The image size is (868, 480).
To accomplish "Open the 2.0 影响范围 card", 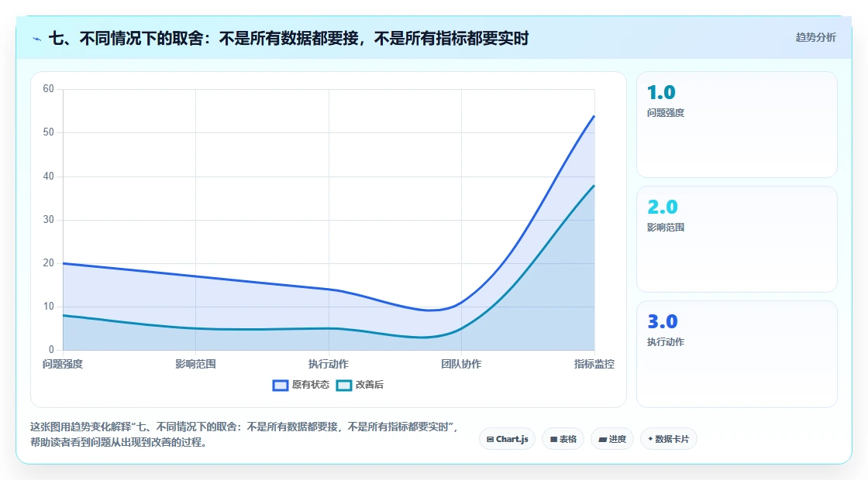I will coord(737,239).
